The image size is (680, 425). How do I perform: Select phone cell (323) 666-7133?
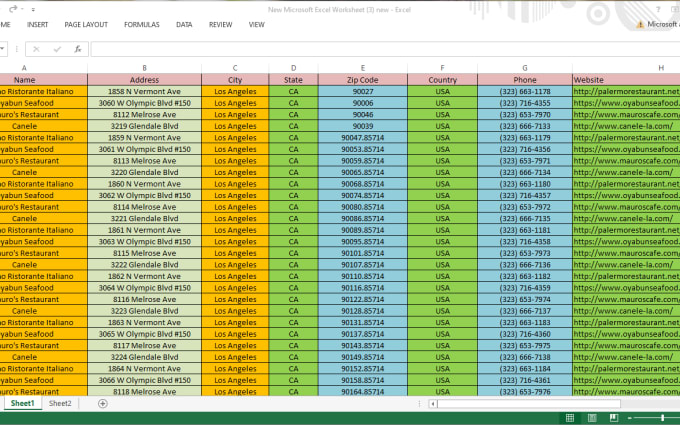(x=525, y=126)
